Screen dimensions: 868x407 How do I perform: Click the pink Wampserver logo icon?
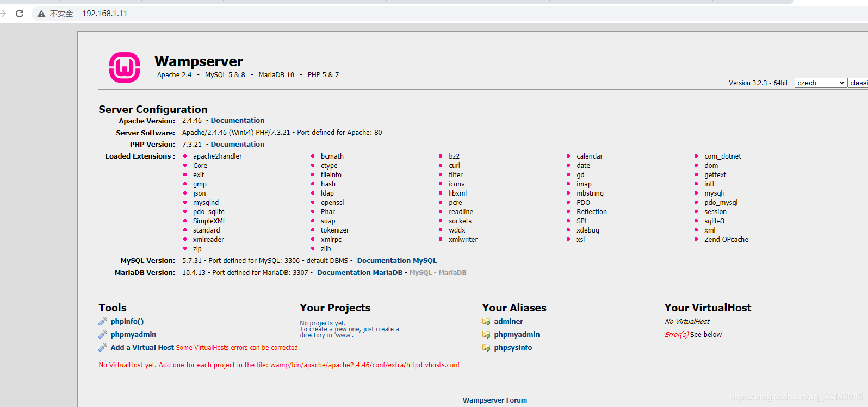pyautogui.click(x=125, y=67)
